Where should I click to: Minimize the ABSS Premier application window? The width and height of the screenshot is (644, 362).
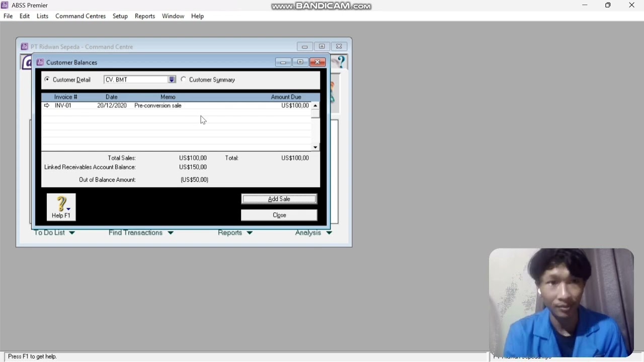click(585, 5)
